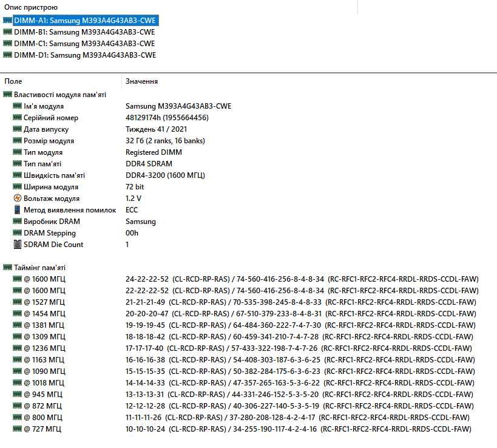Viewport: 497px width, 448px height.
Task: Select DIMM-B1 Samsung module entry
Action: (84, 32)
